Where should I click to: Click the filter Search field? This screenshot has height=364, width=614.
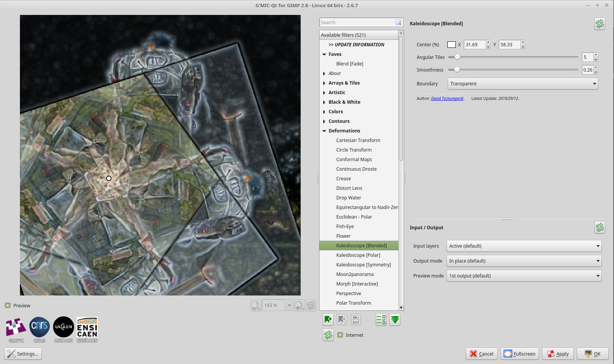pyautogui.click(x=357, y=23)
